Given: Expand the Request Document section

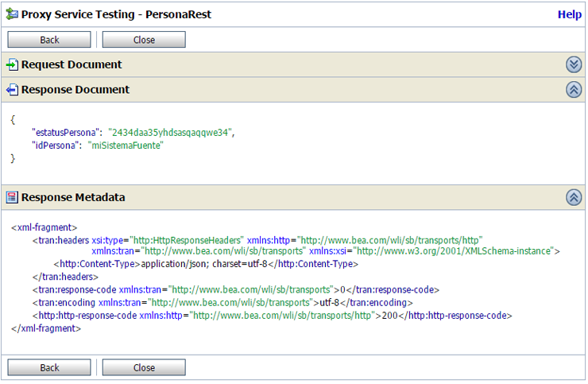Looking at the screenshot, I should tap(574, 64).
